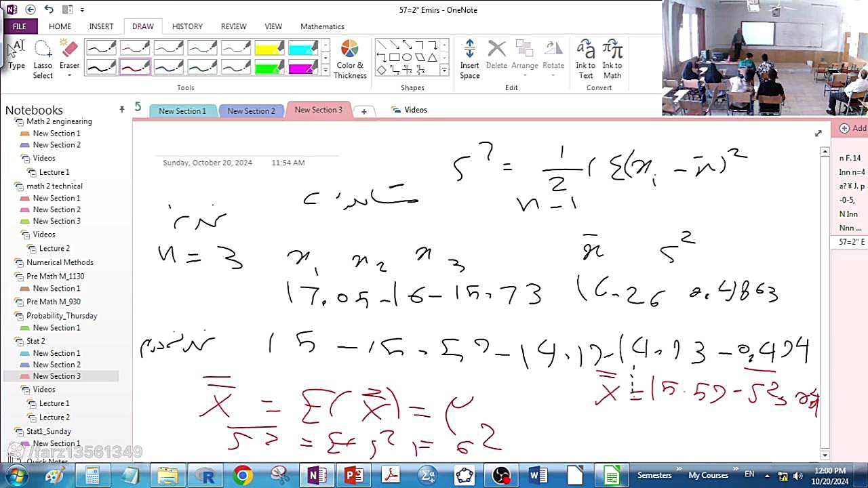
Task: Open Pre Math M_1130 notebook
Action: (56, 276)
